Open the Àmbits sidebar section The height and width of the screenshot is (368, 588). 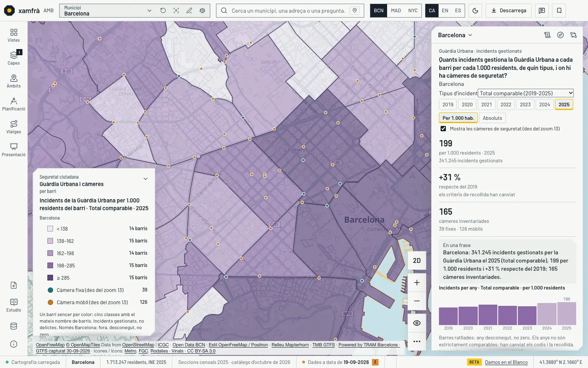13,81
